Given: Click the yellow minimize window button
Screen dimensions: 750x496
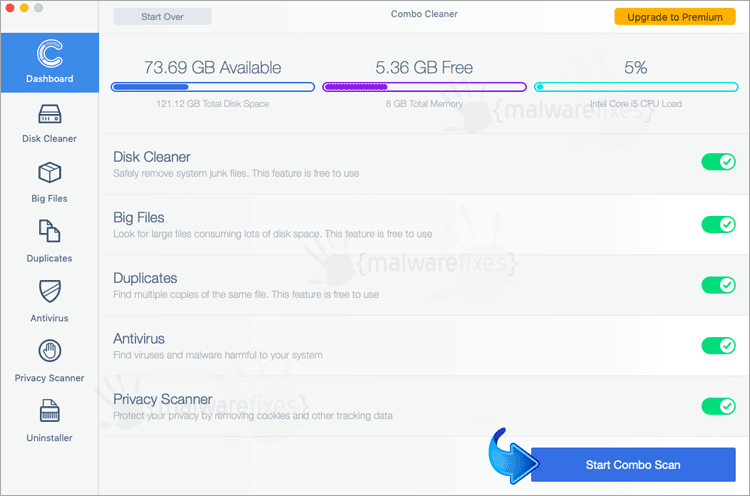Looking at the screenshot, I should (24, 8).
